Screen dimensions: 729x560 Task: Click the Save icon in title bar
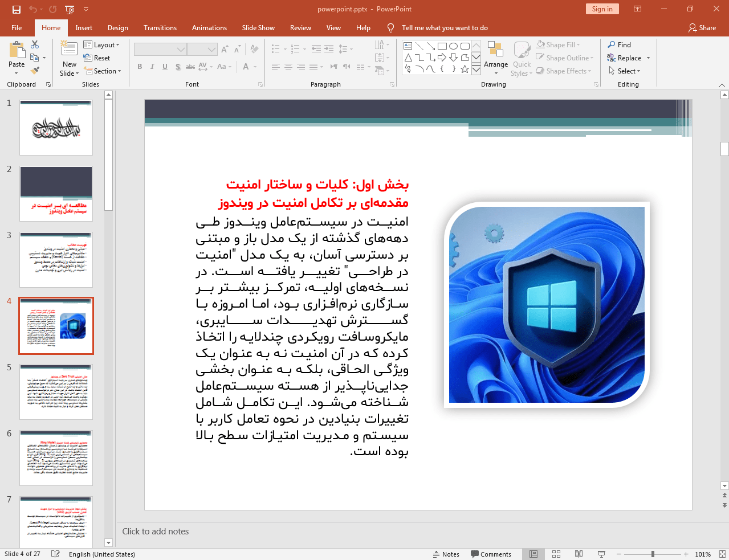(x=17, y=9)
